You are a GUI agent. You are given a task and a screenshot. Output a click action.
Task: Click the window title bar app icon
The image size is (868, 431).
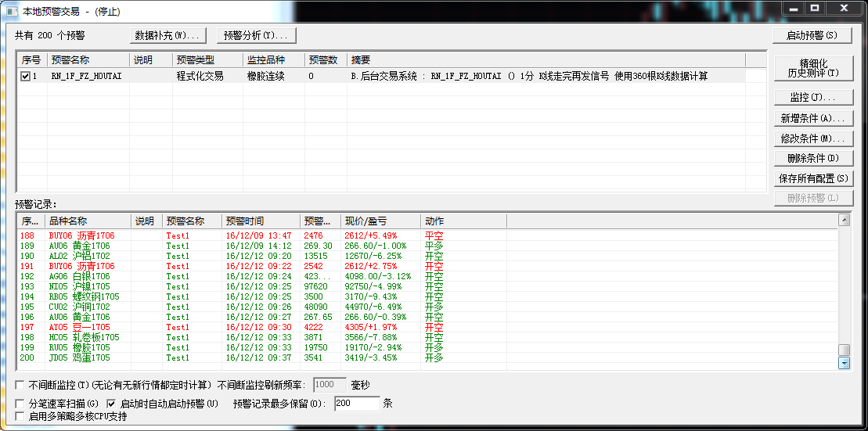[x=13, y=11]
